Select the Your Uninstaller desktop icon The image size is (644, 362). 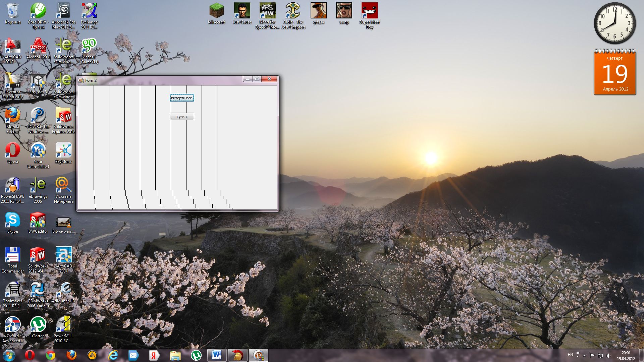(38, 155)
